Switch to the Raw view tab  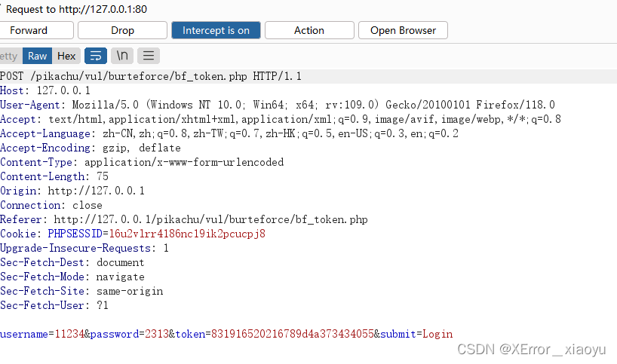tap(37, 56)
